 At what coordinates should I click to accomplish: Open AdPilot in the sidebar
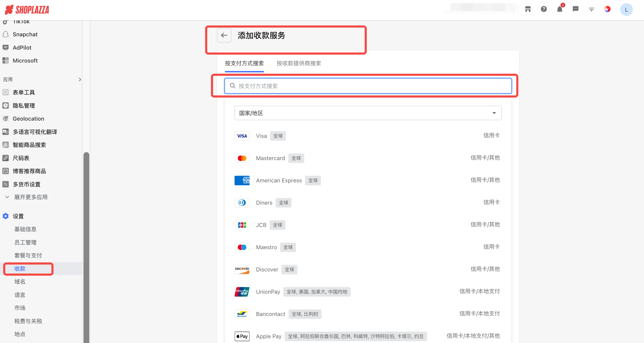[x=22, y=48]
